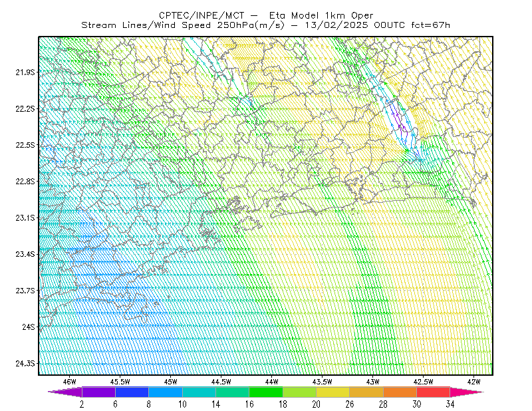Click the cyan 10–14 legend swatch
Viewport: 532px width, 411px height.
(199, 392)
